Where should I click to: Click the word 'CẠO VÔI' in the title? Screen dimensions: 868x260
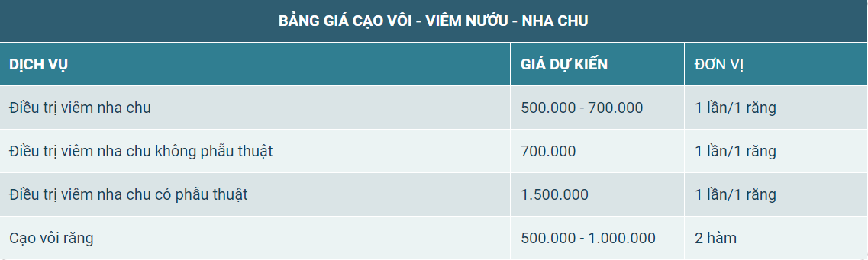coord(382,21)
